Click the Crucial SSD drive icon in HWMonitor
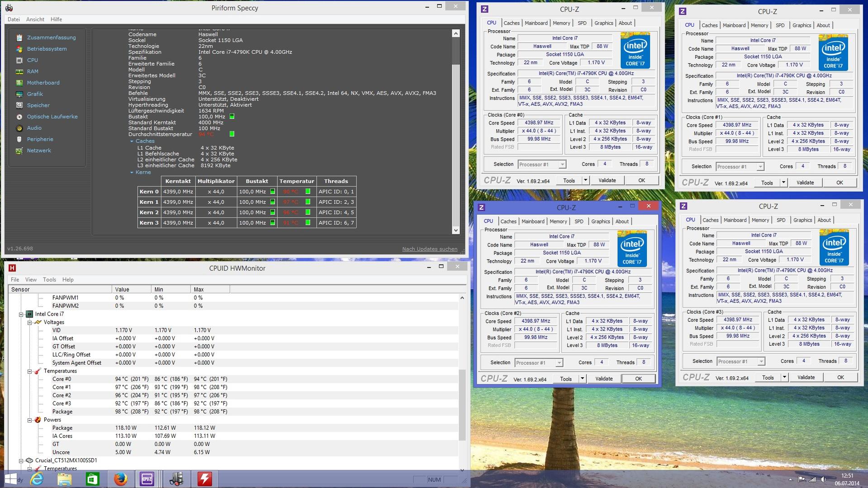Image resolution: width=868 pixels, height=488 pixels. (29, 460)
